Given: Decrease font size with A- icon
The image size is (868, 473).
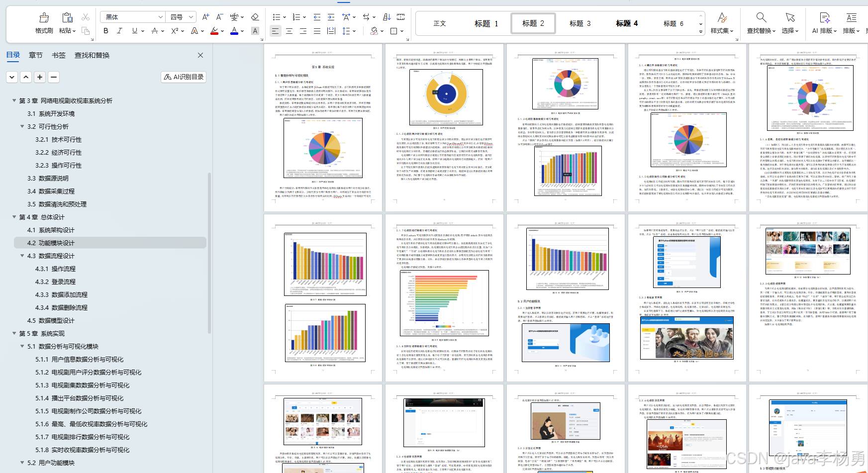Looking at the screenshot, I should pyautogui.click(x=219, y=17).
